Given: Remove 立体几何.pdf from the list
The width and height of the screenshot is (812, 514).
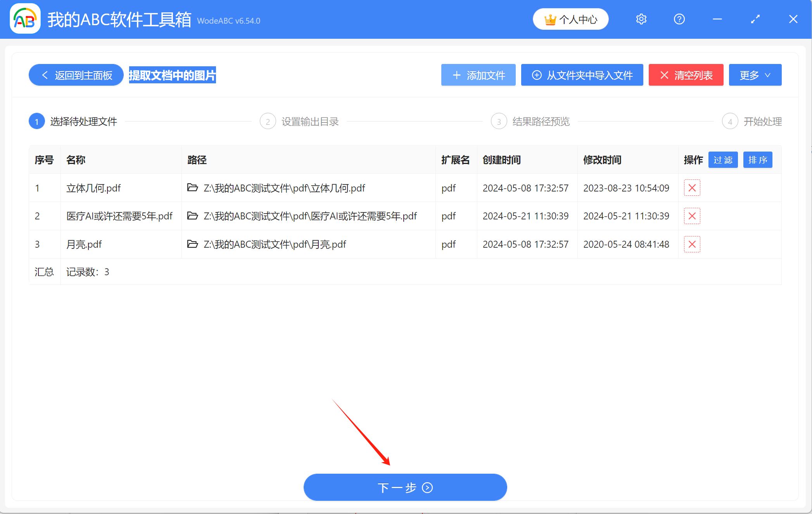Looking at the screenshot, I should (692, 188).
